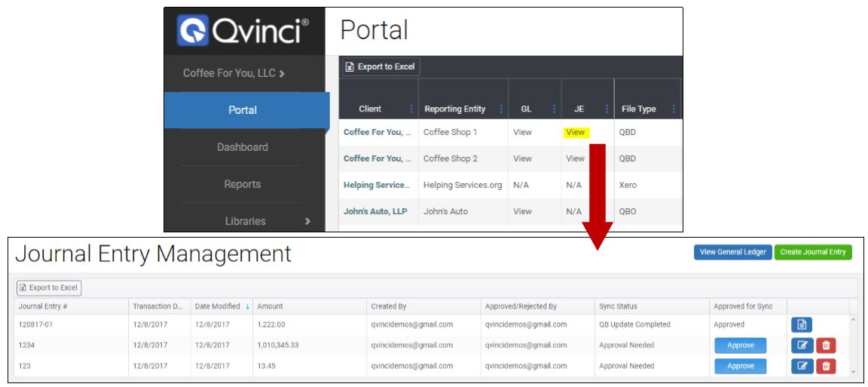This screenshot has height=387, width=868.
Task: Select Dashboard in the sidebar
Action: tap(243, 147)
